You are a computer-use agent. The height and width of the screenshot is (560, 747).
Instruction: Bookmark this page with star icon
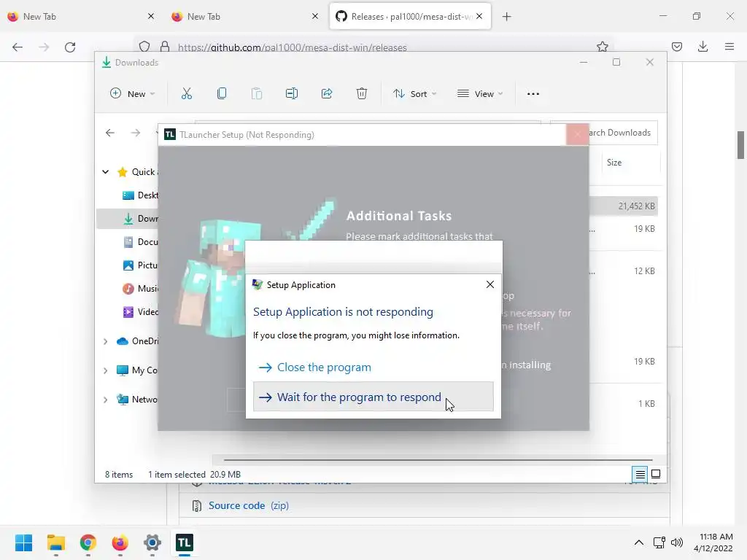[602, 47]
